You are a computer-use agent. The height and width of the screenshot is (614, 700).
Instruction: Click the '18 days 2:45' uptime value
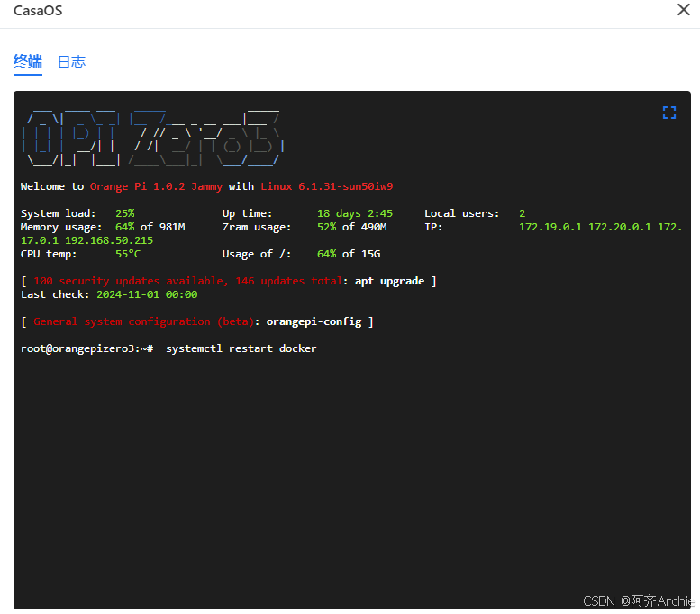coord(355,213)
